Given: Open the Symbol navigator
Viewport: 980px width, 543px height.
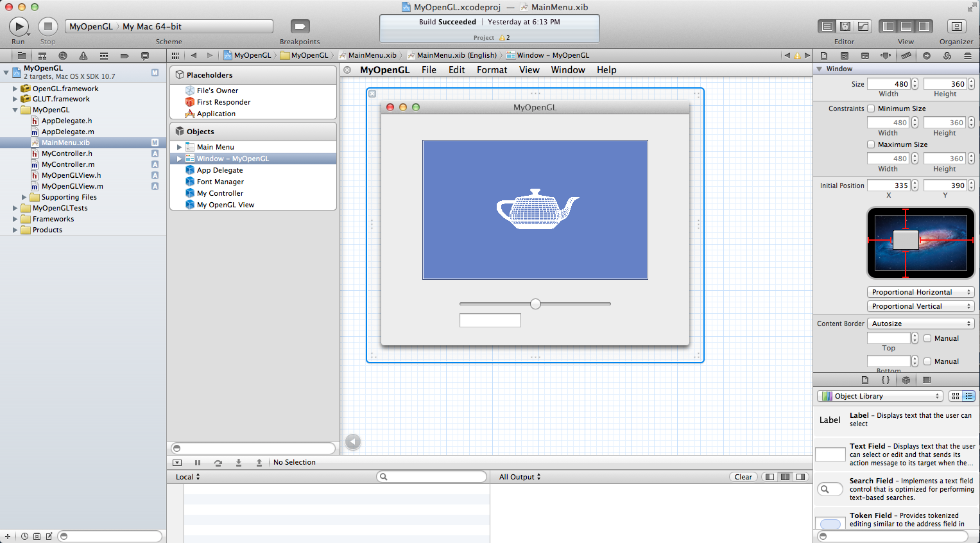Looking at the screenshot, I should [42, 56].
